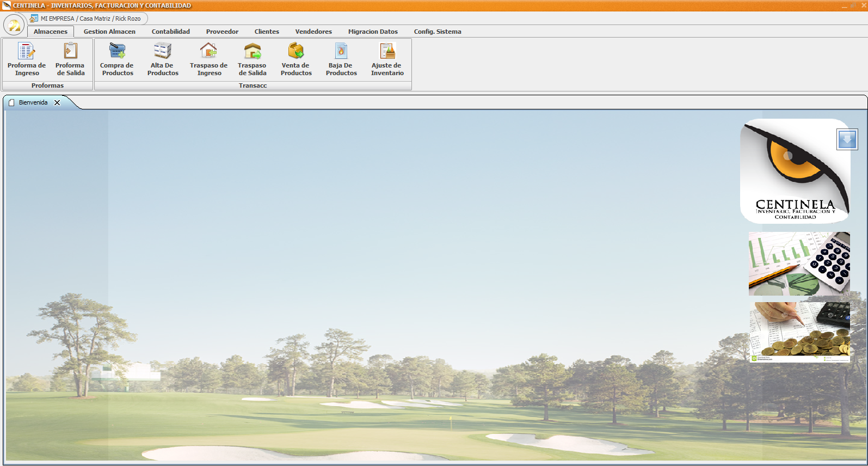Open Proforma de Ingreso
868x466 pixels.
click(x=27, y=59)
